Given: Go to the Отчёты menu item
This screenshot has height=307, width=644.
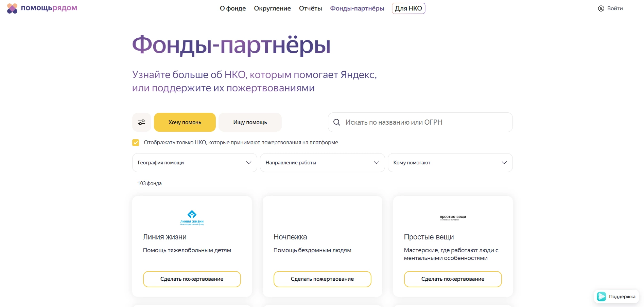Looking at the screenshot, I should (x=310, y=8).
